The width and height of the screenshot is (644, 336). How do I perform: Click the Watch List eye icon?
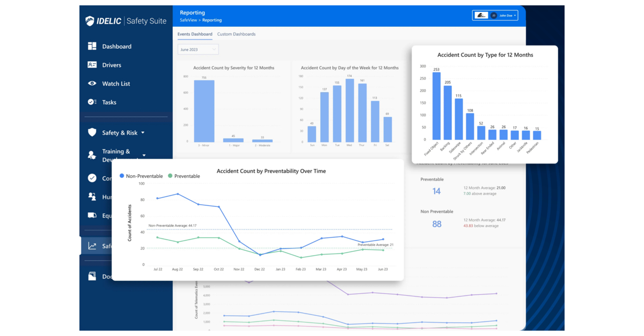[93, 84]
